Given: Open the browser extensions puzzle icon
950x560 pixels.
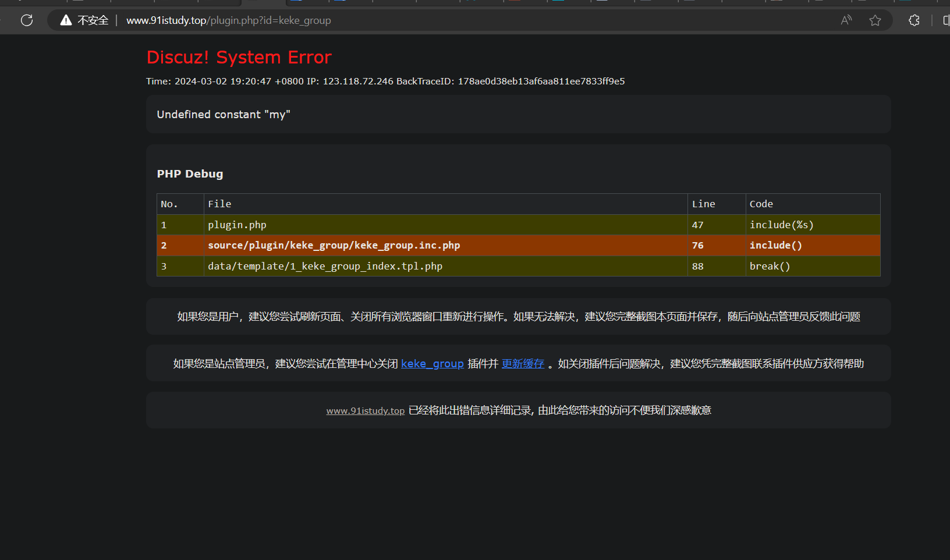Looking at the screenshot, I should click(914, 20).
